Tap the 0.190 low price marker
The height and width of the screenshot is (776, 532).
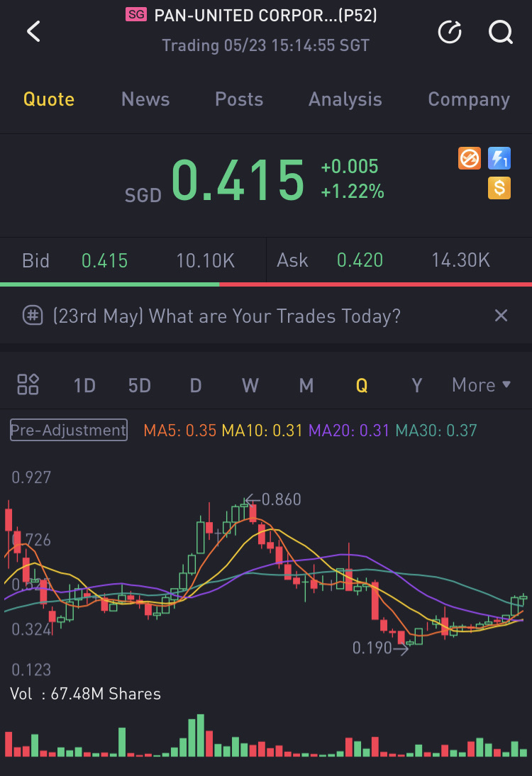tap(372, 648)
